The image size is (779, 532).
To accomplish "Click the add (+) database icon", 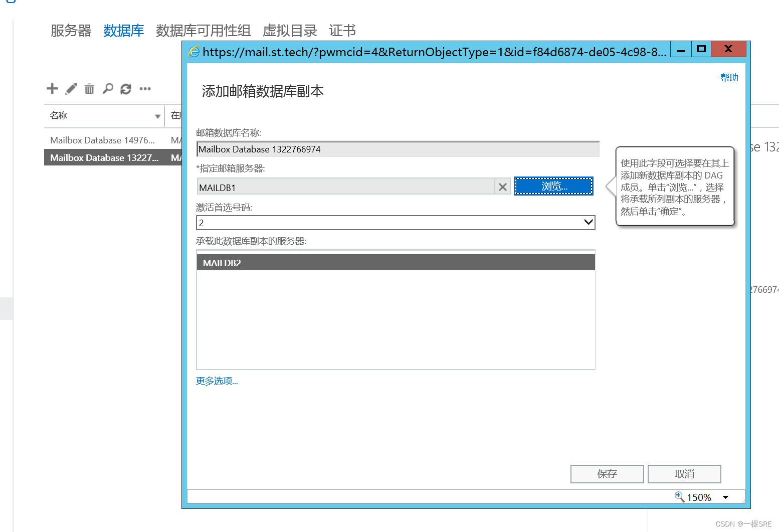I will [52, 89].
